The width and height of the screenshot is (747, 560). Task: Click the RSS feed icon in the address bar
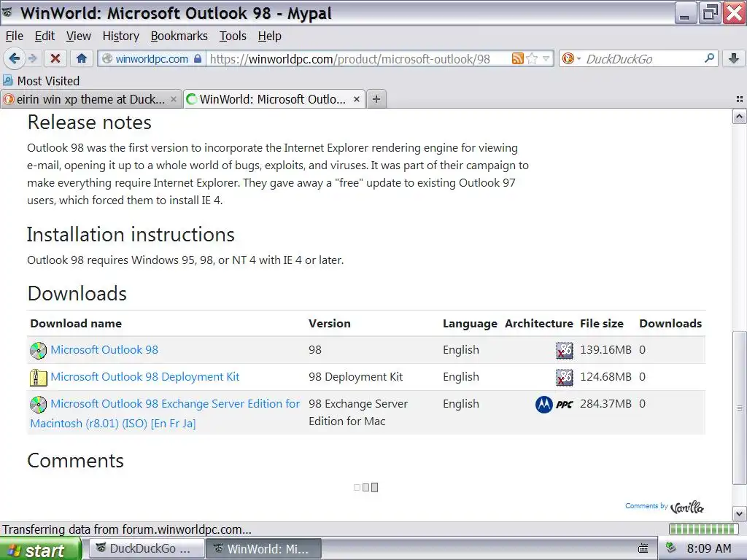(517, 58)
